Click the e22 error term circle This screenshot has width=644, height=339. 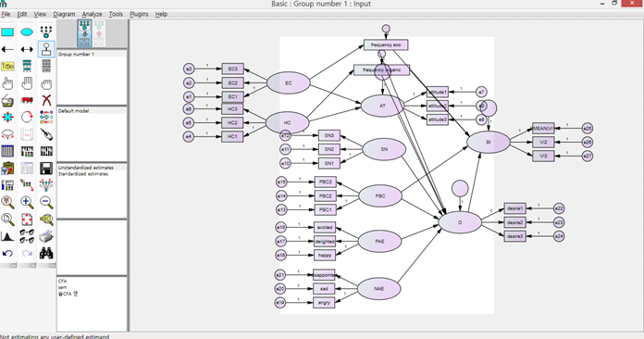(x=559, y=208)
